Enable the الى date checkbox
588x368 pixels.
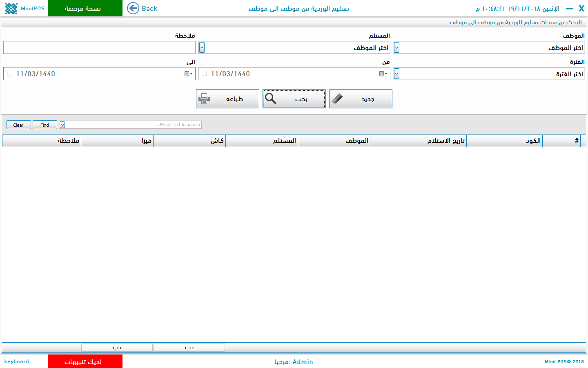click(10, 74)
